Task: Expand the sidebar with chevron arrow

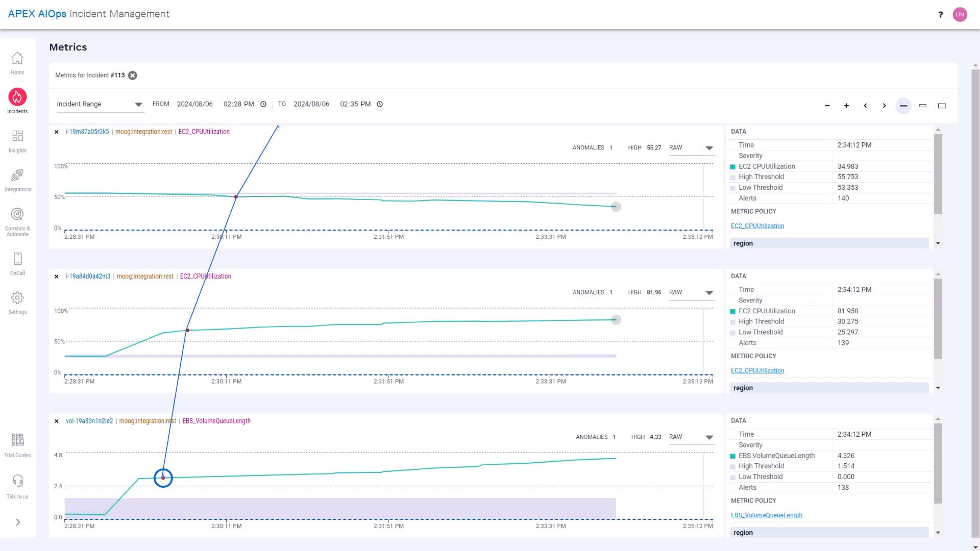Action: coord(18,522)
